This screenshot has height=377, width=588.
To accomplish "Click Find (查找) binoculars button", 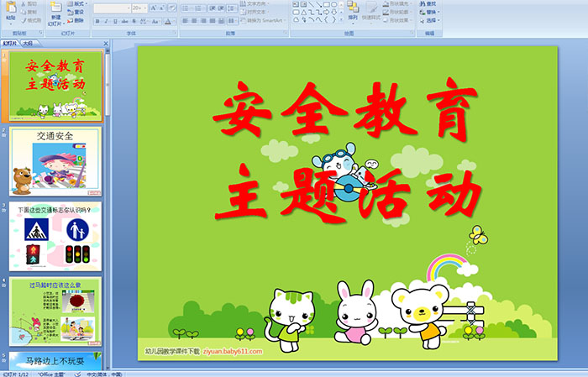I will click(428, 3).
